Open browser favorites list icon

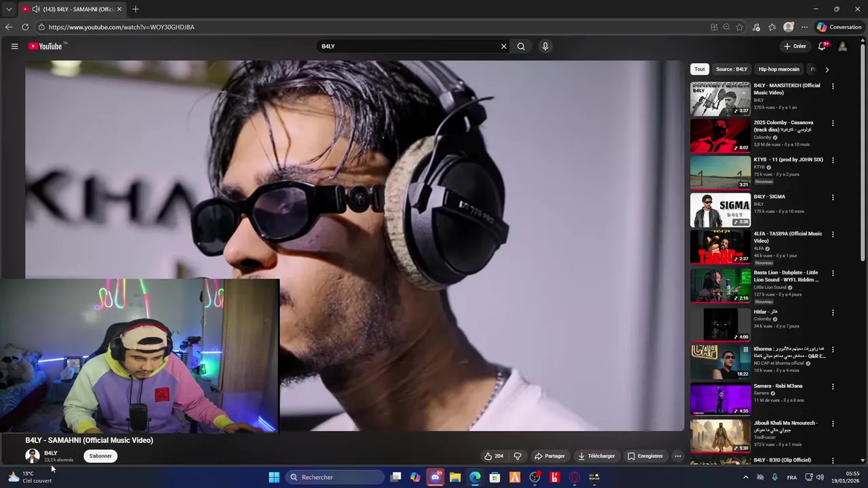(772, 27)
